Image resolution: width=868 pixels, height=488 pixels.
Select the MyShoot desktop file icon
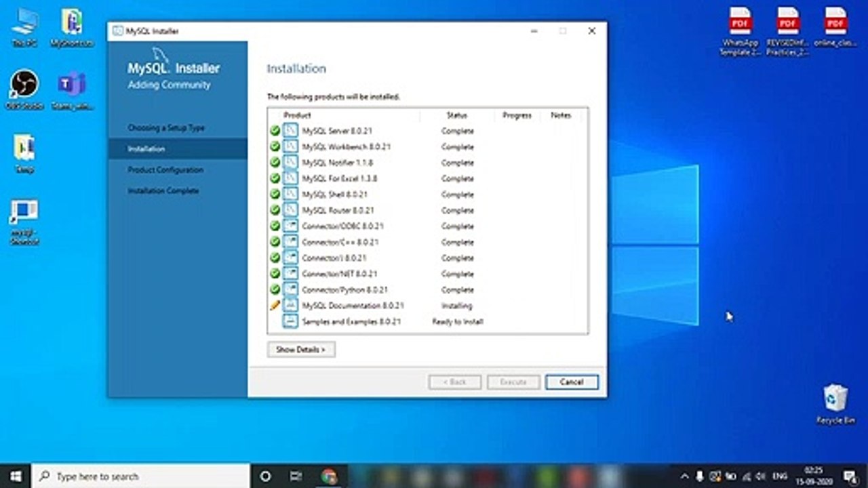coord(72,28)
